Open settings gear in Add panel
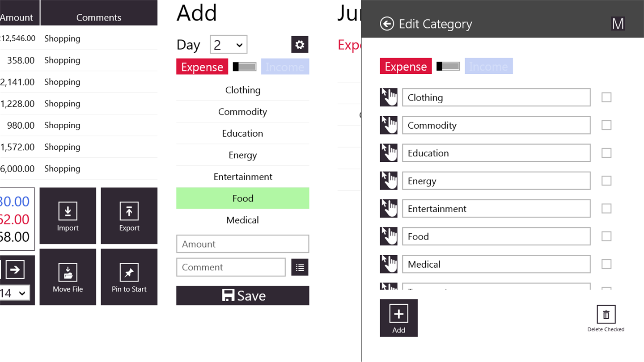The image size is (644, 362). tap(300, 45)
